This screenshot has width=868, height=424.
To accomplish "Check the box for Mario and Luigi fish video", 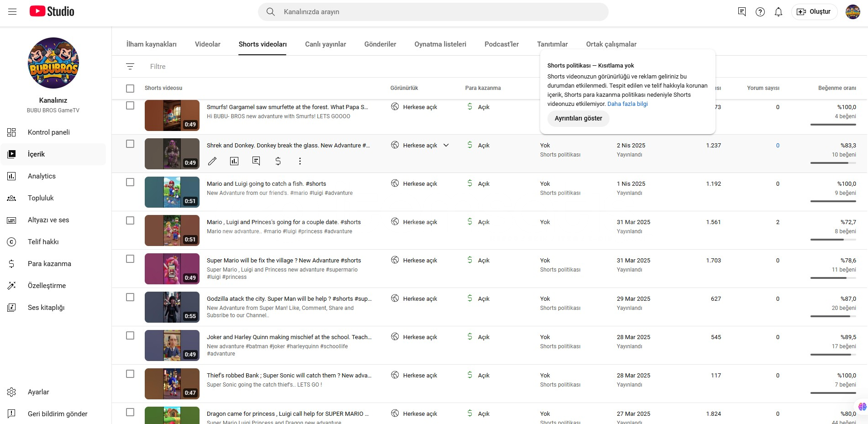I will pyautogui.click(x=130, y=182).
